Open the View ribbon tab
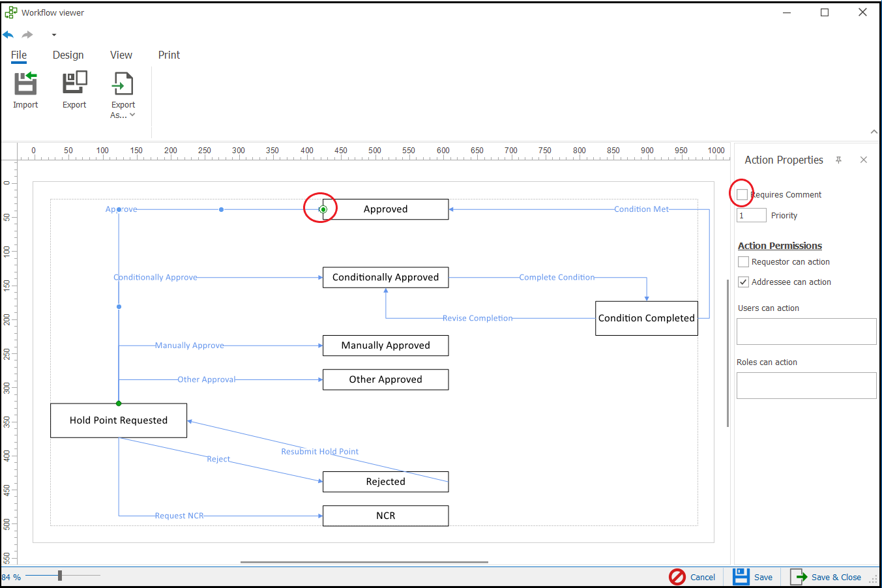This screenshot has width=882, height=588. tap(121, 55)
